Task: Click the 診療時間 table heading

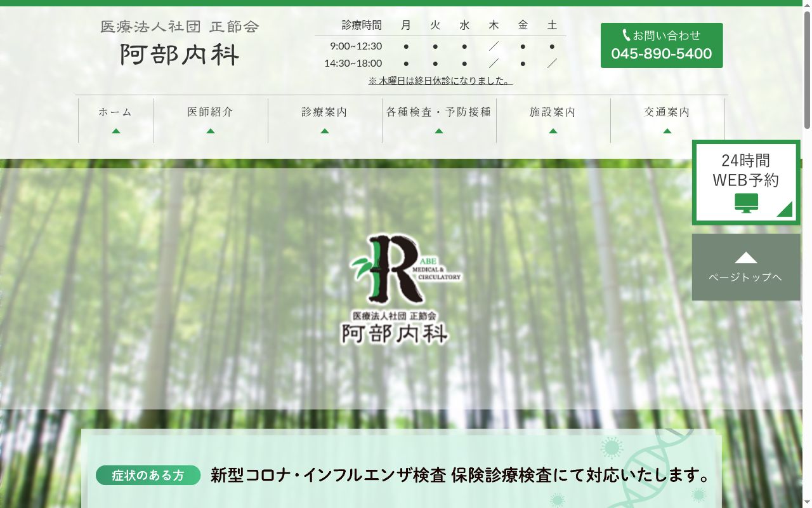Action: pyautogui.click(x=362, y=25)
